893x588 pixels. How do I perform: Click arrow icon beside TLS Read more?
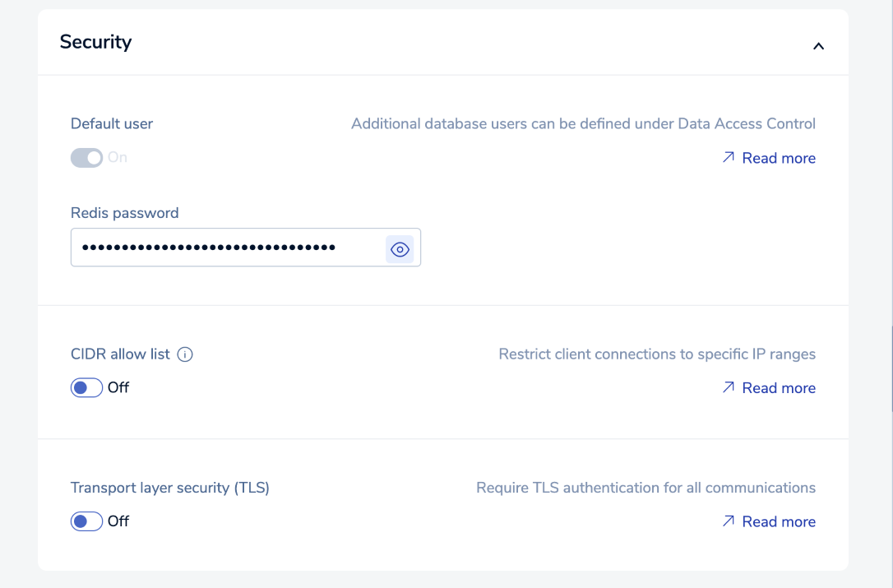tap(728, 521)
